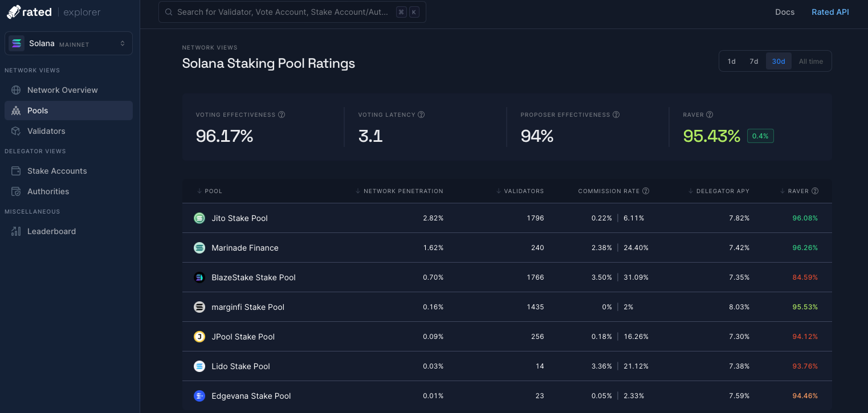This screenshot has height=413, width=868.
Task: Sort table by Pool column
Action: coord(210,191)
